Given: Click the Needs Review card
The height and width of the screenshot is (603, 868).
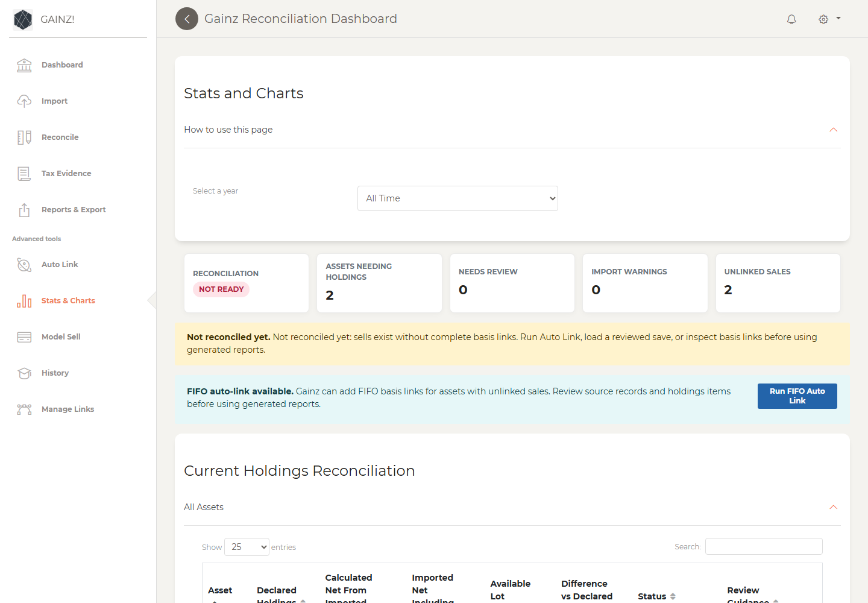Looking at the screenshot, I should [x=512, y=283].
